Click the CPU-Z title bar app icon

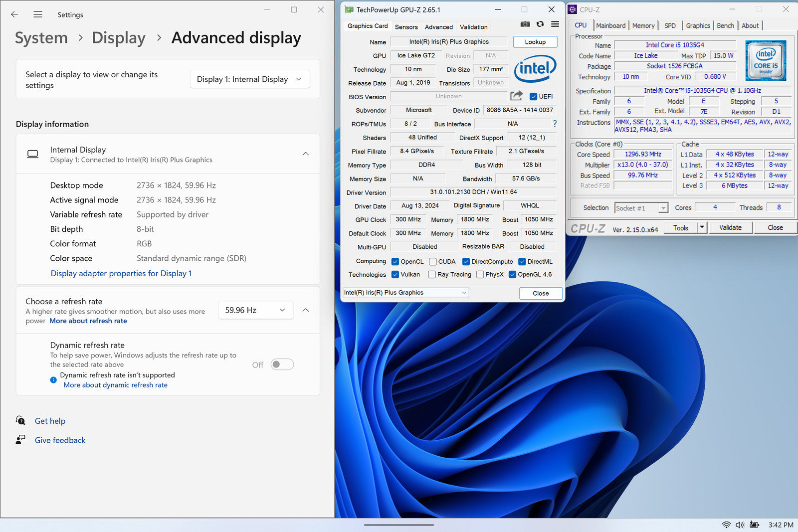573,9
